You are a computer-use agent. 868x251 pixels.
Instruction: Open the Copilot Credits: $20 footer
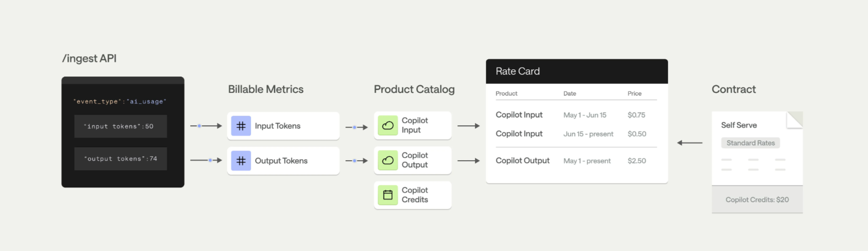click(x=757, y=200)
